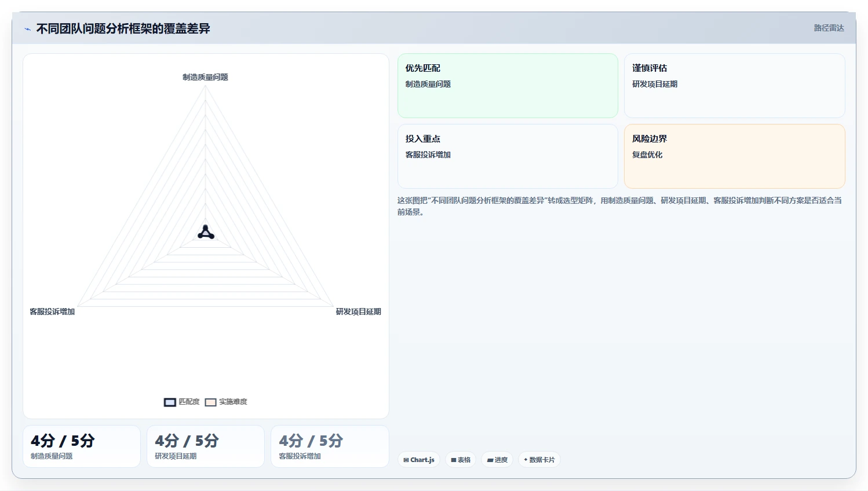Open the 投入重点 card
The image size is (868, 491).
pos(508,156)
